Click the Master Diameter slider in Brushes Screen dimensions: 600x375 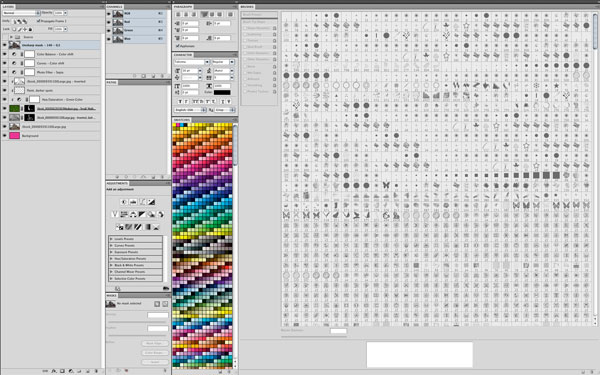coord(314,336)
